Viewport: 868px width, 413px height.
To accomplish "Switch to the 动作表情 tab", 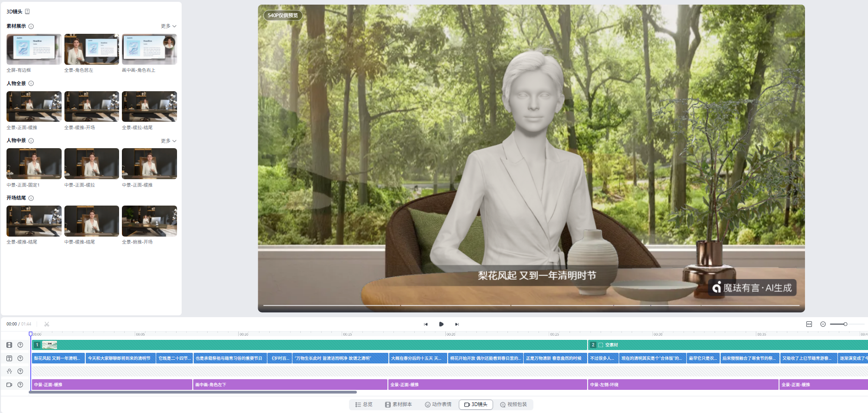I will (x=438, y=405).
